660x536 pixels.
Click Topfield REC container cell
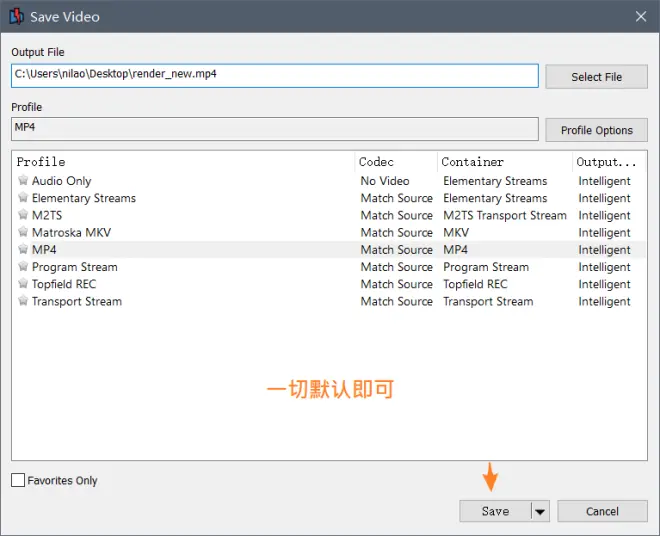click(475, 284)
